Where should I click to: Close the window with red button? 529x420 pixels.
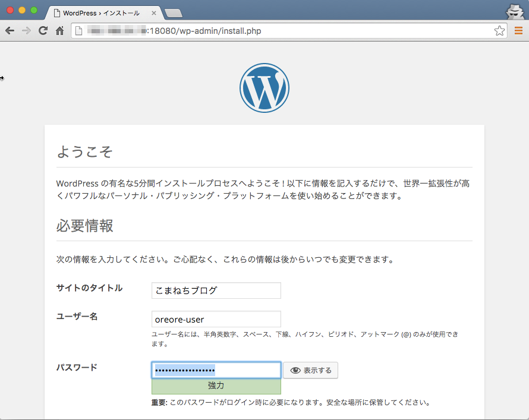click(10, 10)
